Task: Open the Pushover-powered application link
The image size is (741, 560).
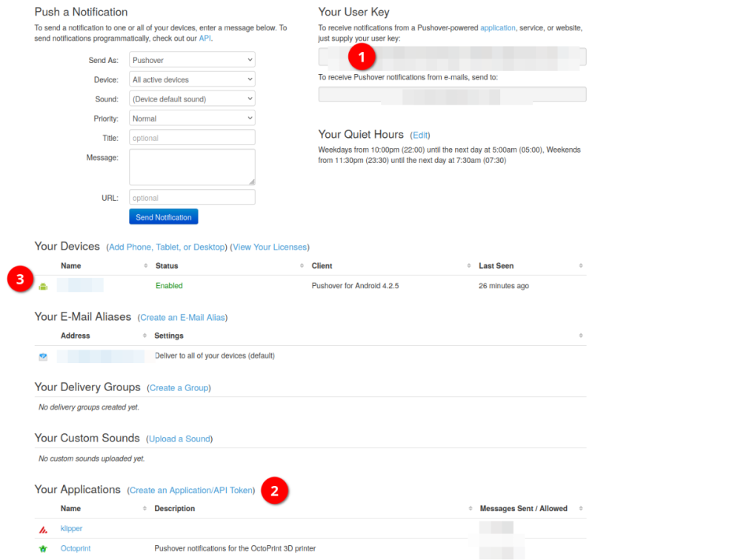Action: (x=498, y=28)
